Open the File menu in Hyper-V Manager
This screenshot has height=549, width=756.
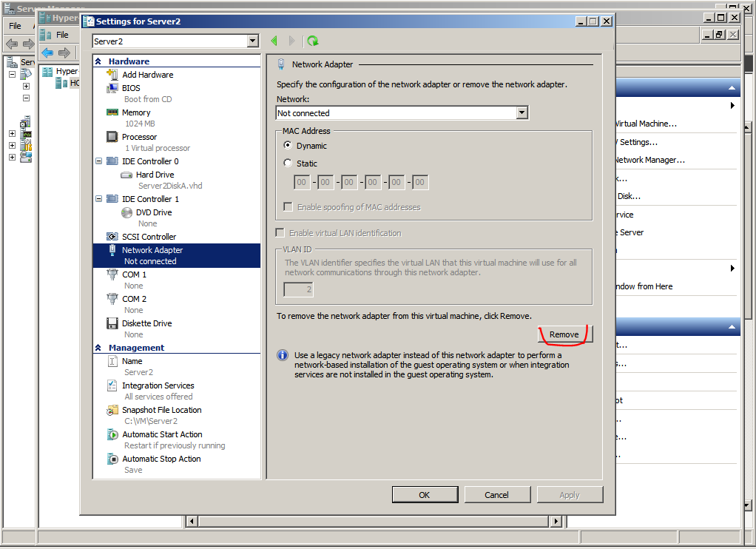[62, 35]
